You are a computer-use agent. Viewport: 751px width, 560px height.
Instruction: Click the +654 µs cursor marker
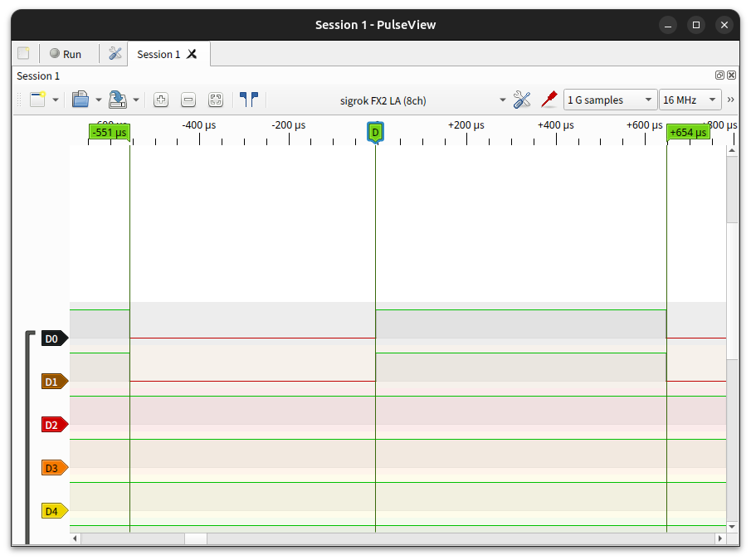(688, 132)
